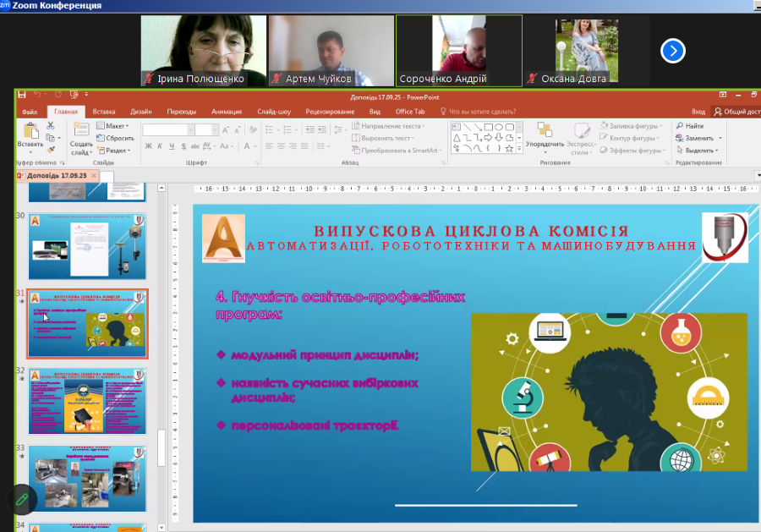Open the Вставка ribbon tab
This screenshot has height=532, width=761.
pos(104,111)
